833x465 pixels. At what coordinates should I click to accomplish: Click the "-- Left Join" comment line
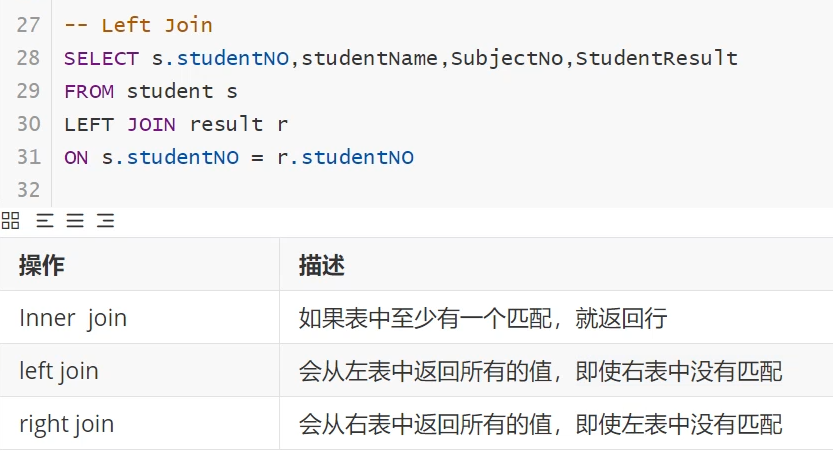point(138,25)
